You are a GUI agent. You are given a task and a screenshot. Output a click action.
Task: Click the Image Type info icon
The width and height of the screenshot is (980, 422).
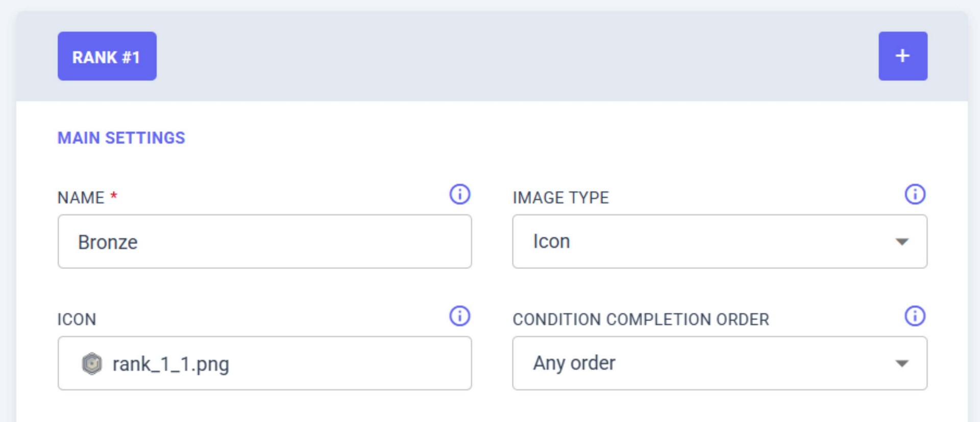pyautogui.click(x=915, y=194)
